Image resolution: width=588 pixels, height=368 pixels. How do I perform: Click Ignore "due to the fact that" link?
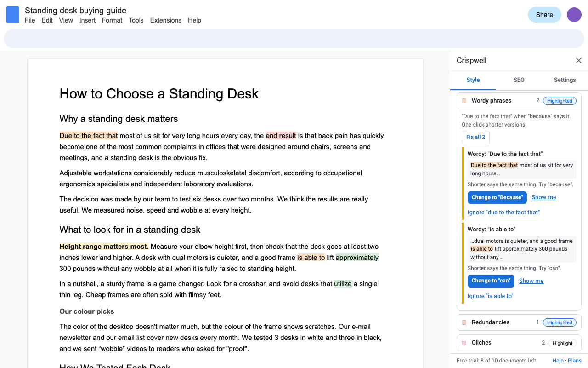tap(503, 213)
